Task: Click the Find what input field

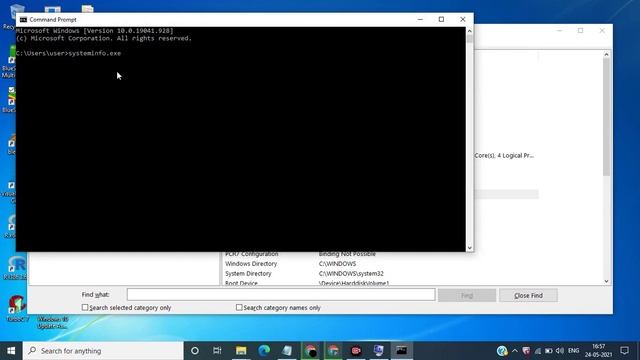Action: point(281,295)
